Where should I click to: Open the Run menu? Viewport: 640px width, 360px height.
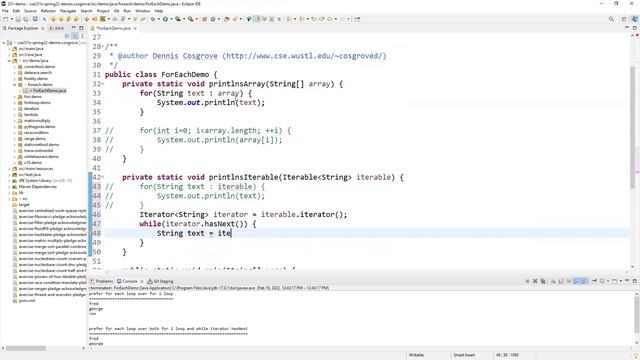pyautogui.click(x=127, y=11)
